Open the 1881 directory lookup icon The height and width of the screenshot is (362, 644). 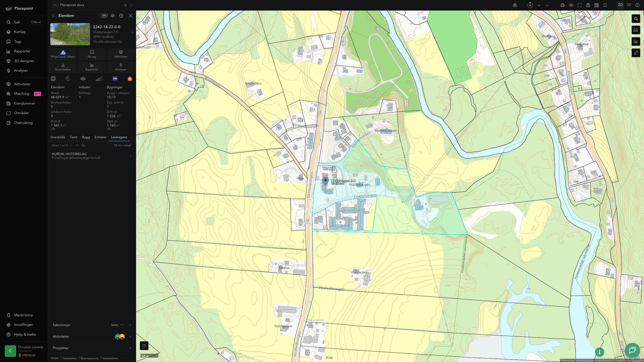[x=104, y=16]
